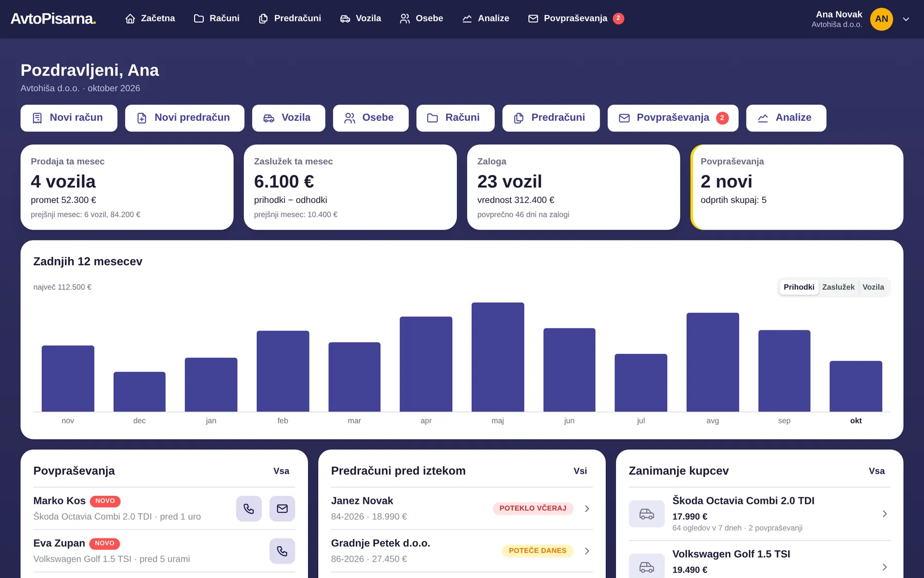Screen dimensions: 924x578
Task: Switch chart to Zaslužek
Action: [x=838, y=287]
